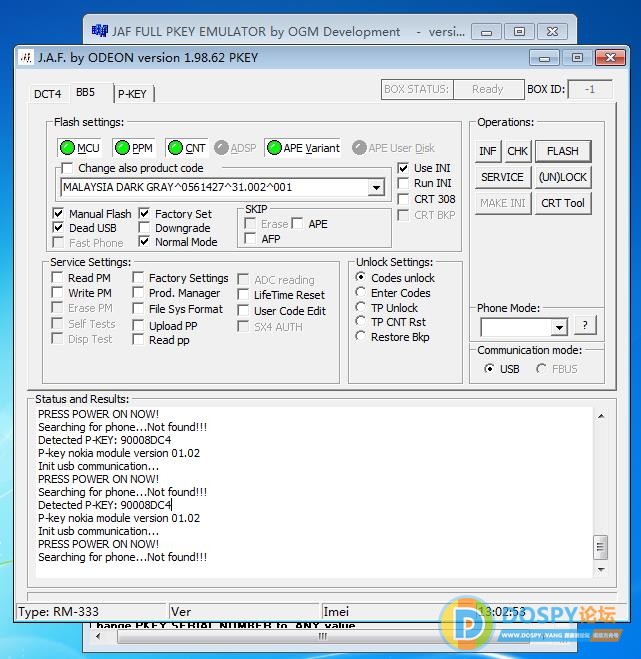The height and width of the screenshot is (659, 641).
Task: Check the SKIP AFP checkbox
Action: coord(251,239)
